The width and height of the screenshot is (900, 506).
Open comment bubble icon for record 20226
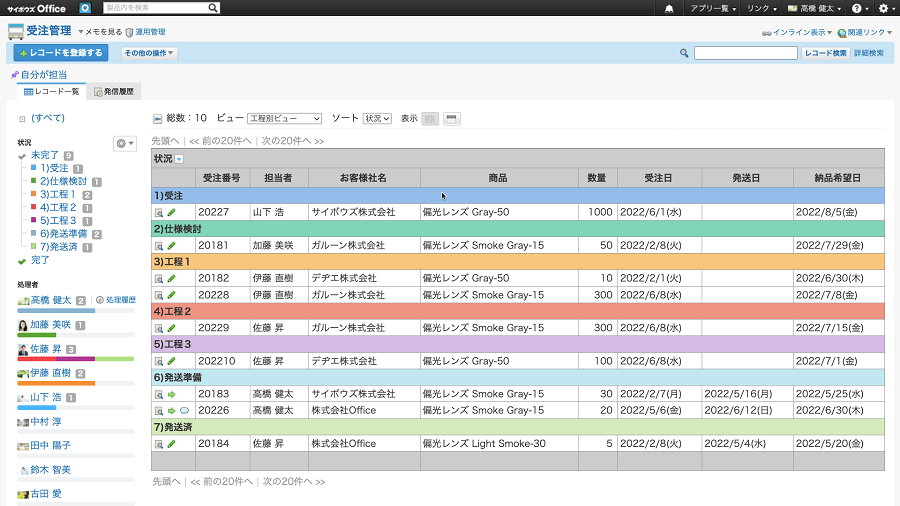tap(184, 410)
